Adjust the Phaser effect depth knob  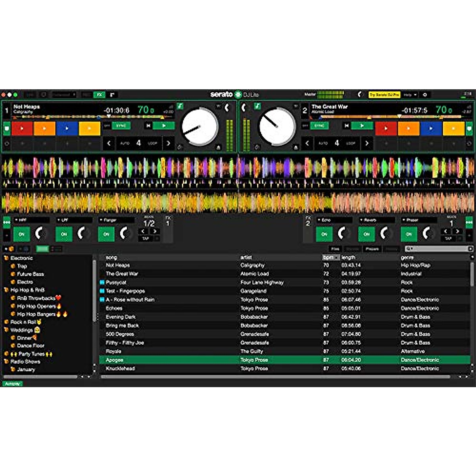(427, 233)
